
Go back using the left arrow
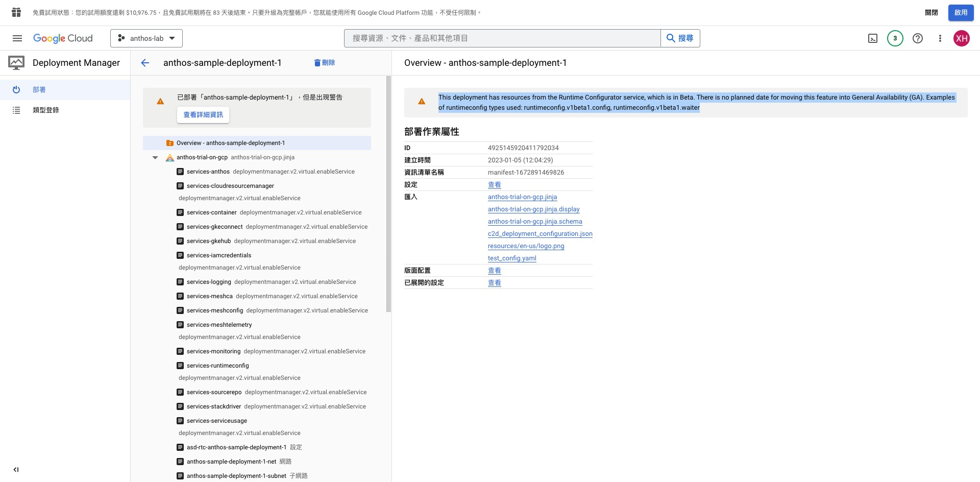point(145,63)
